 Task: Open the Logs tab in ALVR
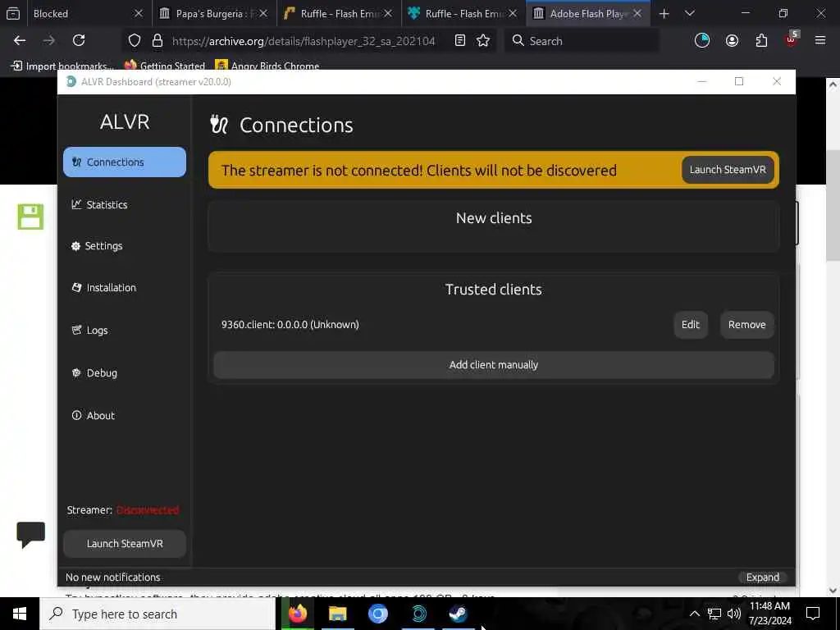pyautogui.click(x=125, y=330)
